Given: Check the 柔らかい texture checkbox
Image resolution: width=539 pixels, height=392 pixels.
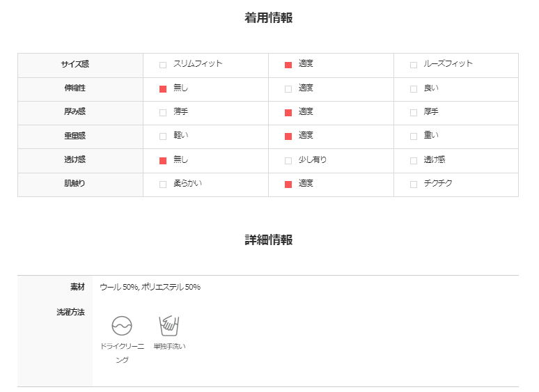Looking at the screenshot, I should (x=163, y=185).
